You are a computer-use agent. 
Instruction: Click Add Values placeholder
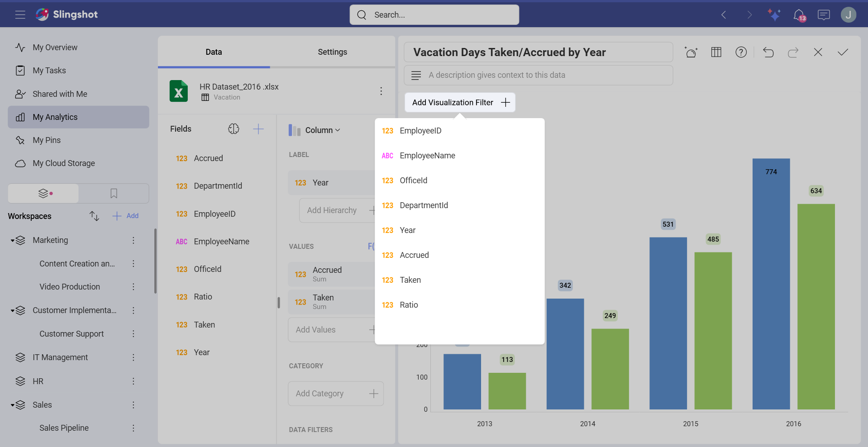click(332, 330)
